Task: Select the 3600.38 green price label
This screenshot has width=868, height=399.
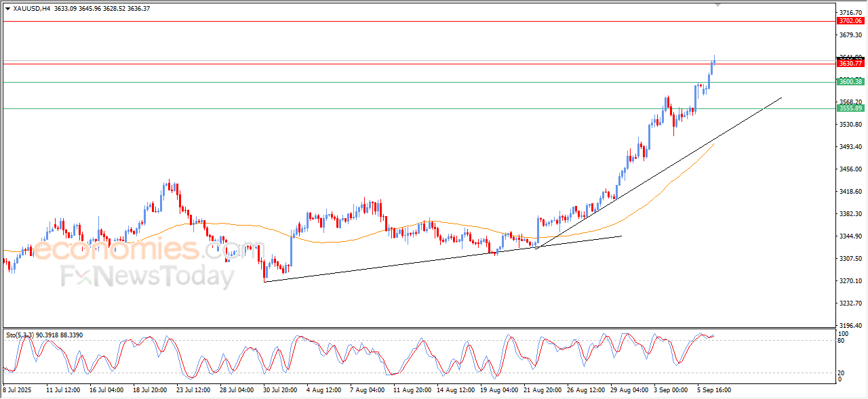Action: point(850,82)
